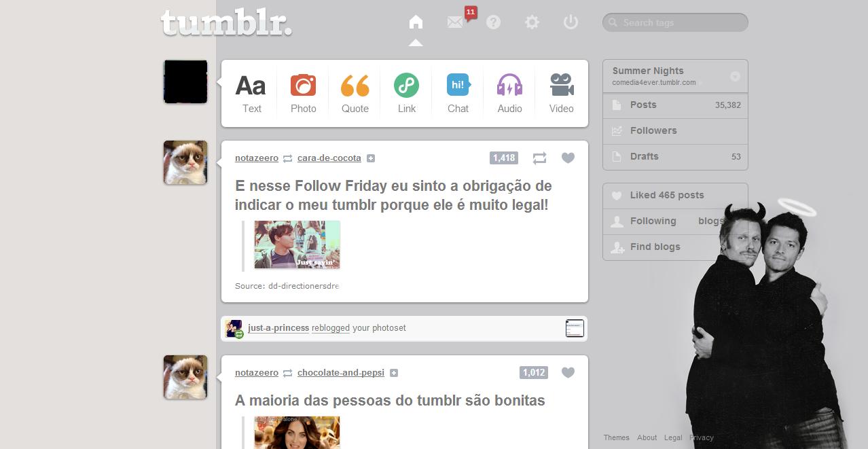
Task: Open Find blogs
Action: coord(675,247)
